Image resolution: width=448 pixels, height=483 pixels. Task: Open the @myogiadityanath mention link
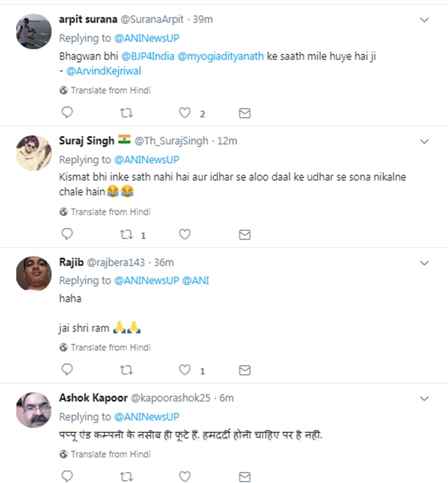tap(220, 57)
